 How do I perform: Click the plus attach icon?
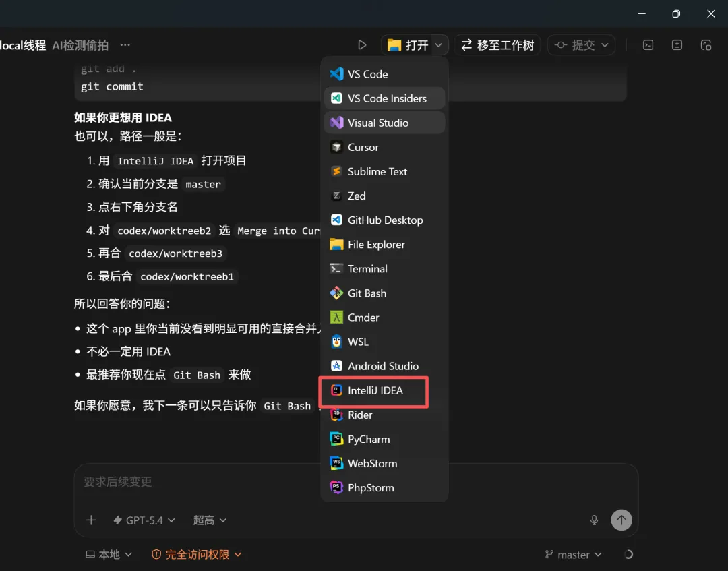coord(91,520)
